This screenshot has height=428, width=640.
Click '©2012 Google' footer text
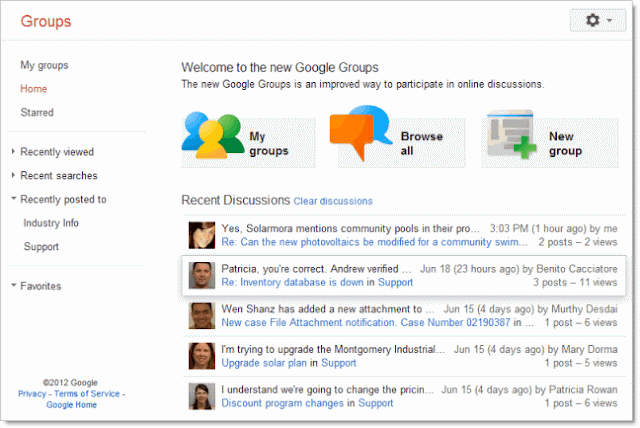(70, 383)
